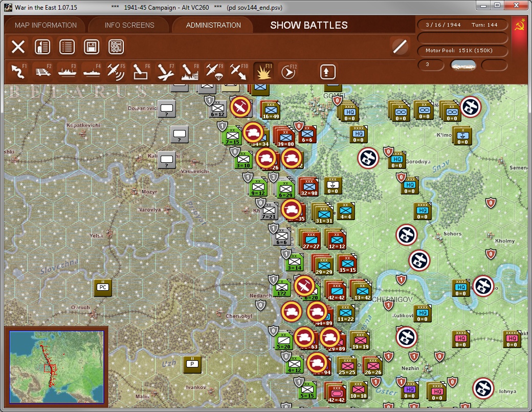Click the bomber battle marker near Ichnya
The image size is (532, 412).
(x=483, y=388)
